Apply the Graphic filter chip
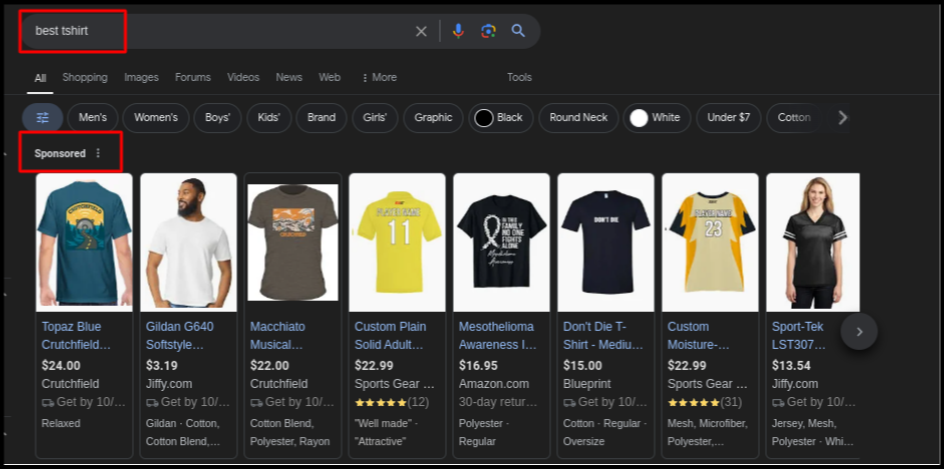This screenshot has width=944, height=469. point(433,117)
